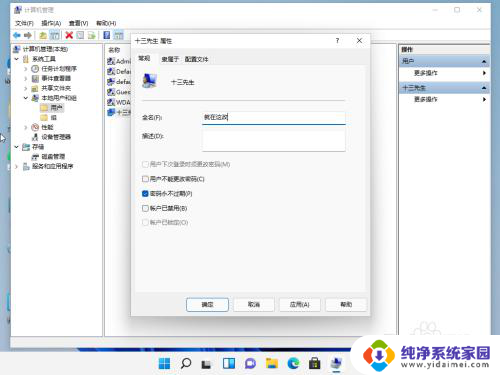
Task: Select the 用户 folder in the tree
Action: [56, 108]
